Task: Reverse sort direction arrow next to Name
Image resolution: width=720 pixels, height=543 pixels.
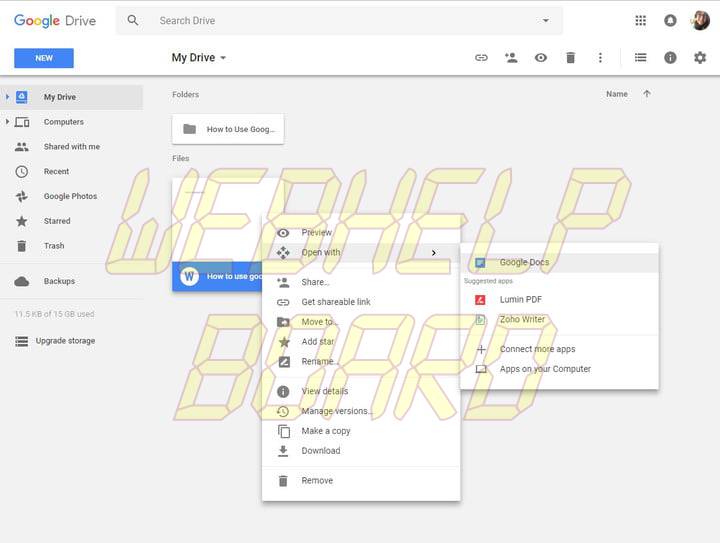Action: pyautogui.click(x=647, y=94)
